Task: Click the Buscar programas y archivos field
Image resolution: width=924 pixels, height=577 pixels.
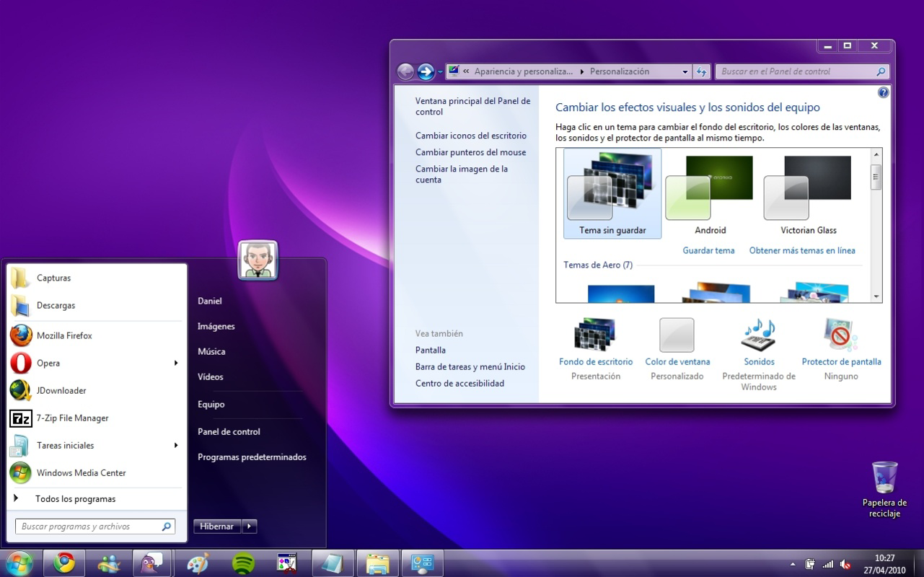Action: click(x=95, y=527)
